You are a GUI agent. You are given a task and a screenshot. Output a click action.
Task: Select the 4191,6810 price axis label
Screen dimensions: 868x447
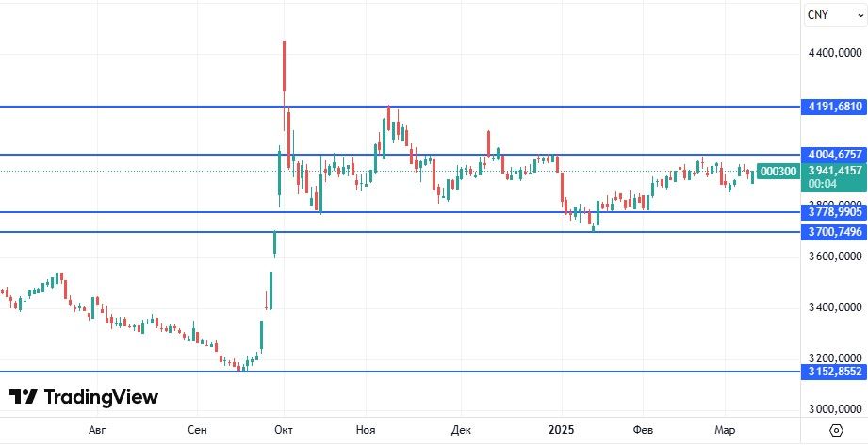tap(833, 107)
